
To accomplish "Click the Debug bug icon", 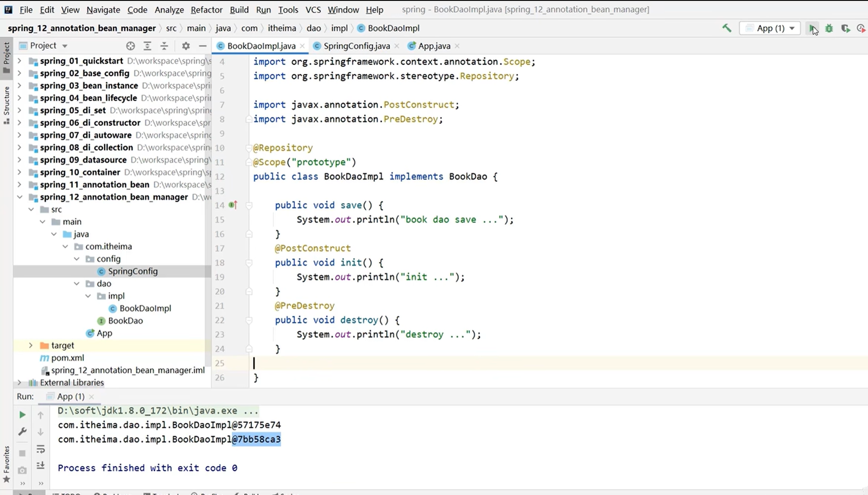I will [829, 28].
